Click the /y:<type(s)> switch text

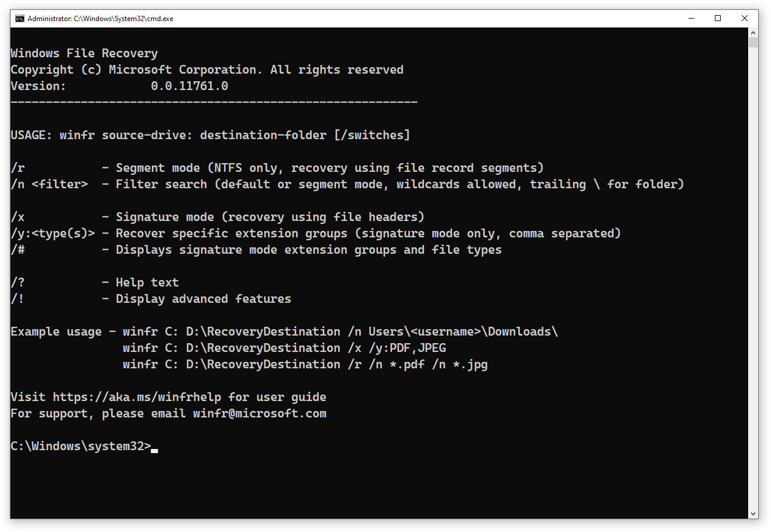pos(53,233)
